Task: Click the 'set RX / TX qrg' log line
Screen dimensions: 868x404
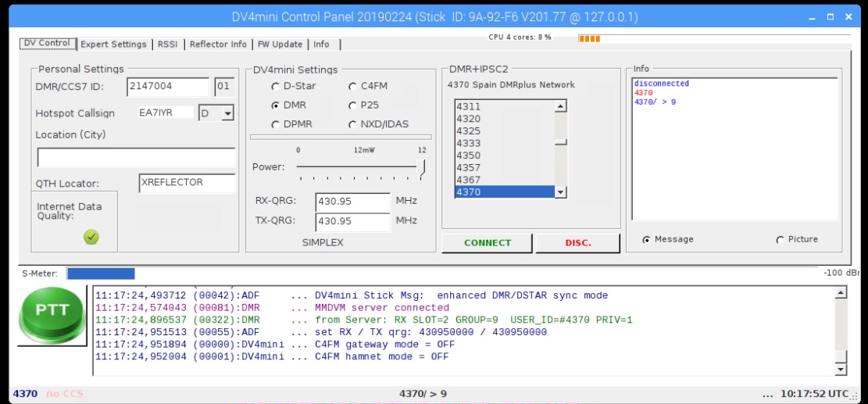Action: (321, 332)
